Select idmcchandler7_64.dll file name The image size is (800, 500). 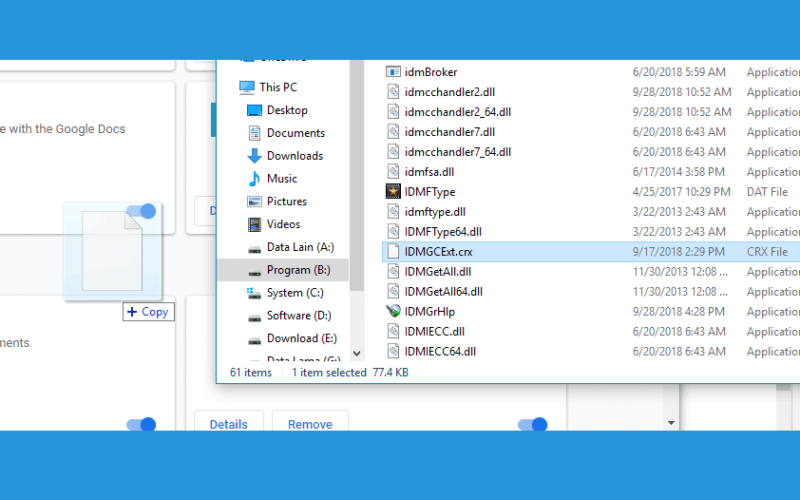(458, 152)
